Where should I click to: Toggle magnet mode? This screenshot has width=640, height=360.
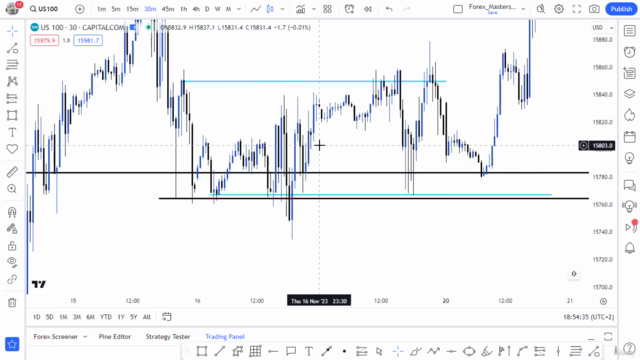click(x=12, y=212)
